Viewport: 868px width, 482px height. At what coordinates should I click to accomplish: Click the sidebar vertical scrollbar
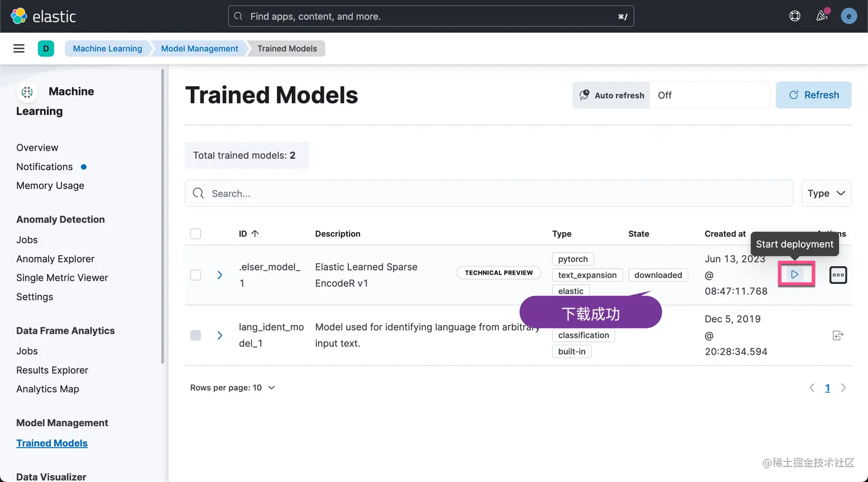pos(162,216)
